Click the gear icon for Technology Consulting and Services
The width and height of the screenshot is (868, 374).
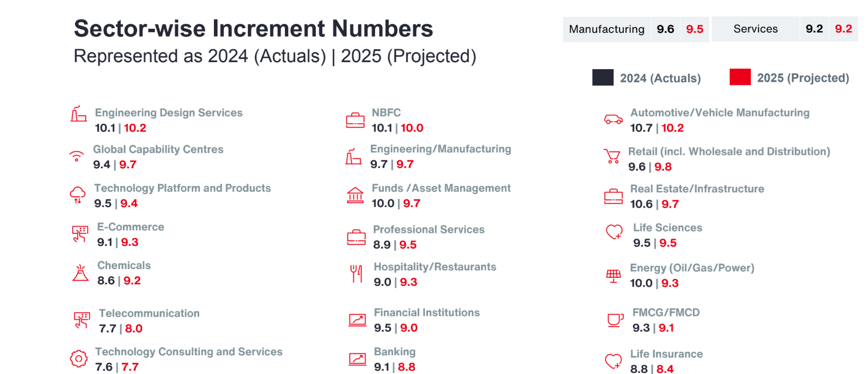coord(78,358)
